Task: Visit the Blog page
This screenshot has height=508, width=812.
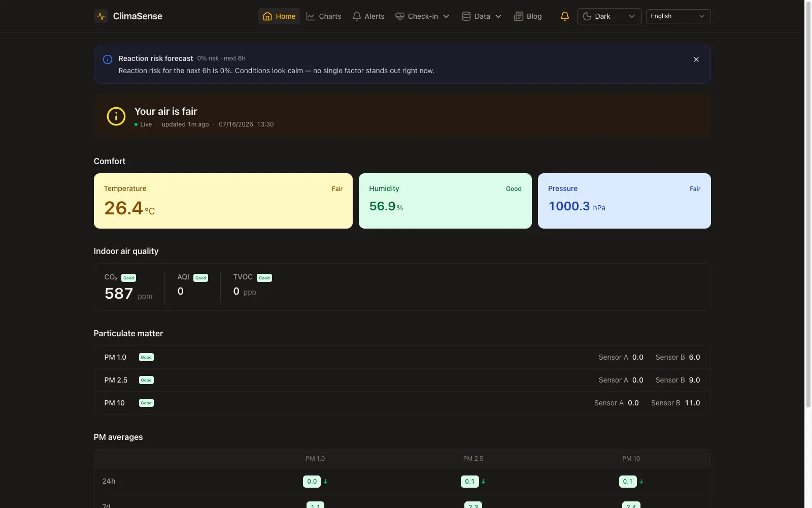Action: pyautogui.click(x=528, y=16)
